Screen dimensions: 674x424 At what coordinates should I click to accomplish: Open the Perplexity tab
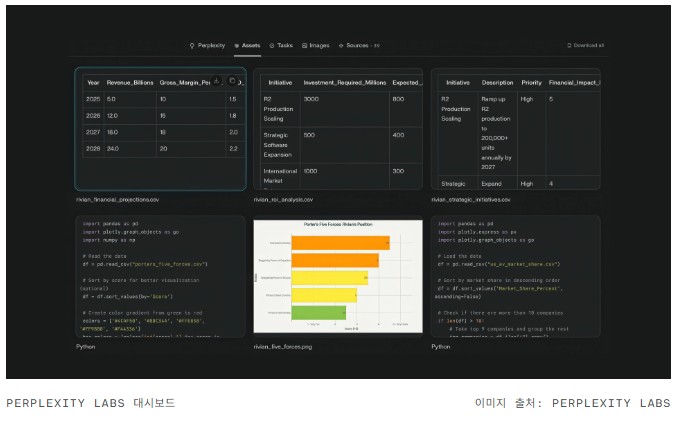click(207, 46)
